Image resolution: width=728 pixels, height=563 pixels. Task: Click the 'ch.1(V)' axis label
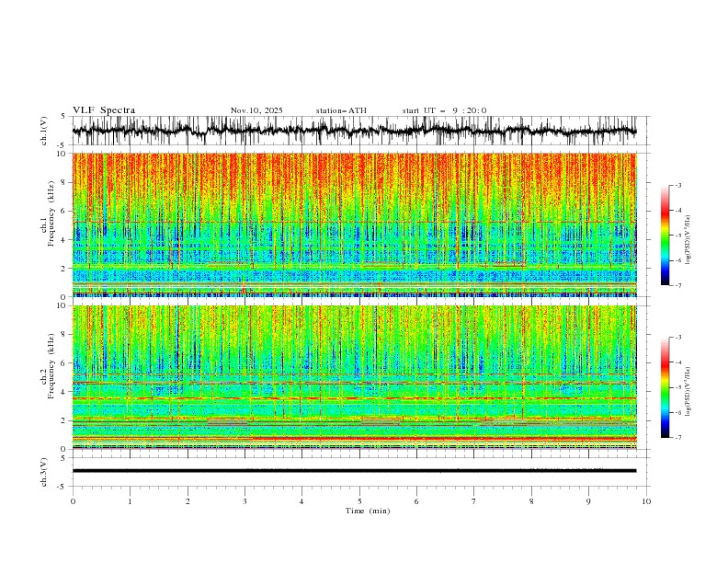point(44,131)
